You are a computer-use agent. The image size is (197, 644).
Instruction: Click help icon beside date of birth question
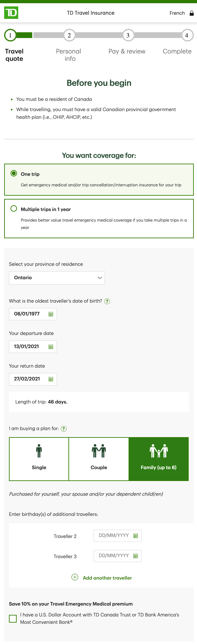(x=107, y=301)
